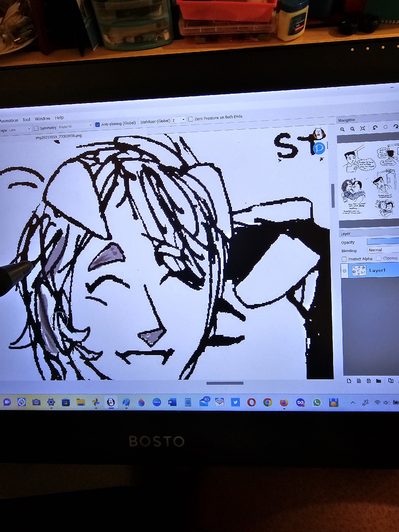Open the Animation menu
Viewport: 399px width, 532px height.
point(9,120)
